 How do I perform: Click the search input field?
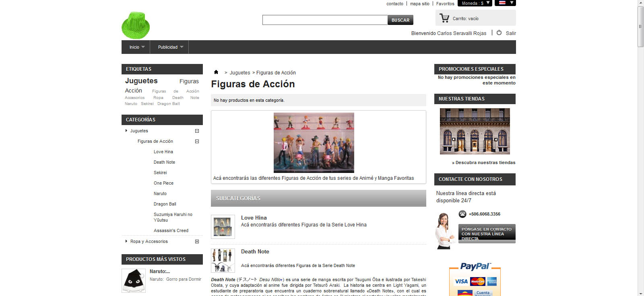pyautogui.click(x=325, y=20)
